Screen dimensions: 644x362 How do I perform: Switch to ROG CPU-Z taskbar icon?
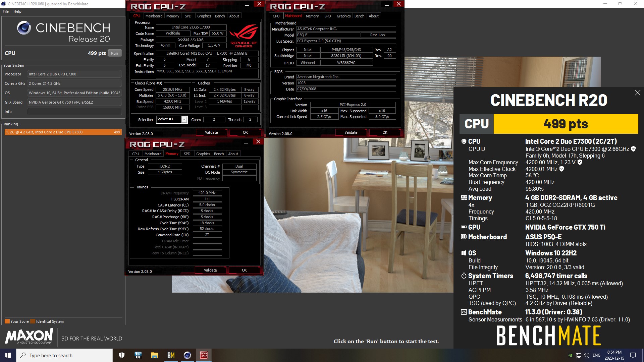[x=204, y=355]
